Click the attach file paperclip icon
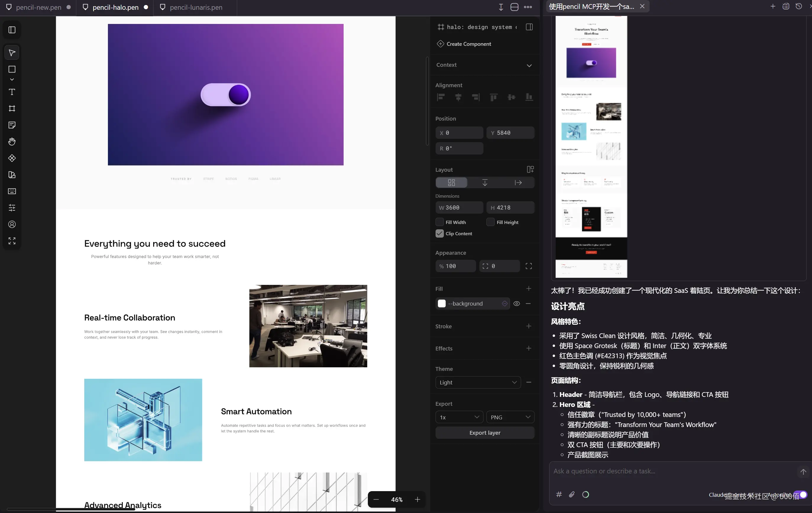 click(572, 494)
